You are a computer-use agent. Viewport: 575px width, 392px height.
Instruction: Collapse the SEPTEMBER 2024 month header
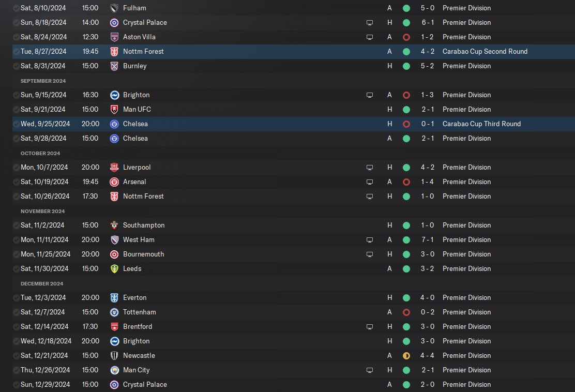click(43, 81)
